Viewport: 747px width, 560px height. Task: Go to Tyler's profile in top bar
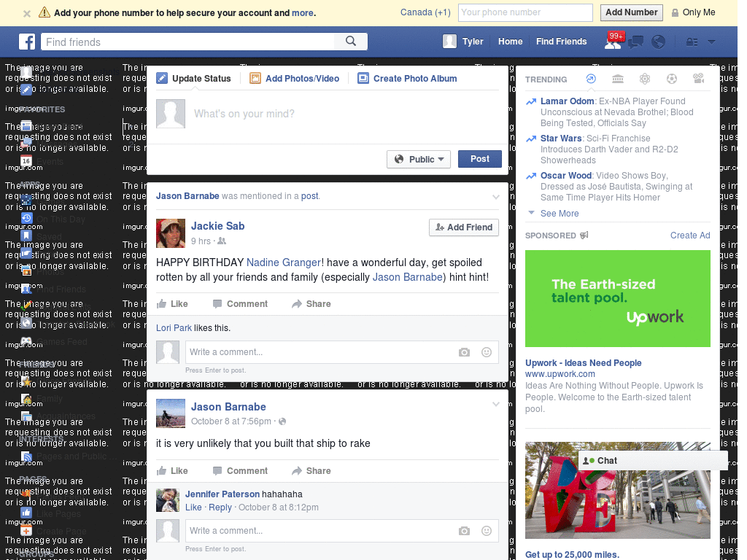(463, 42)
